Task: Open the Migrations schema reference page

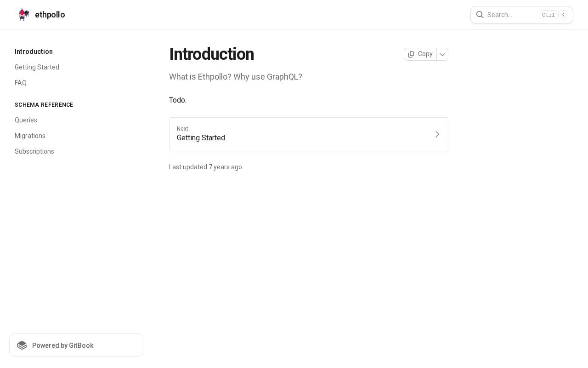Action: [x=30, y=136]
